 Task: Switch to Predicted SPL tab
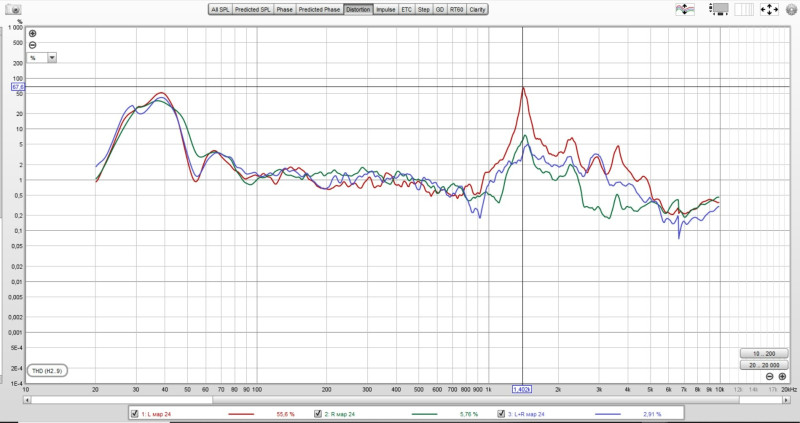coord(253,9)
